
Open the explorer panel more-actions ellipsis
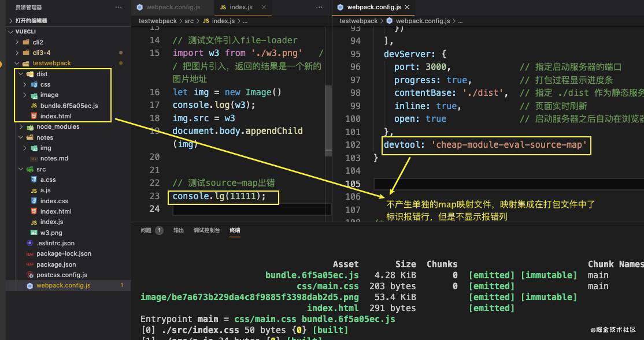pyautogui.click(x=119, y=8)
